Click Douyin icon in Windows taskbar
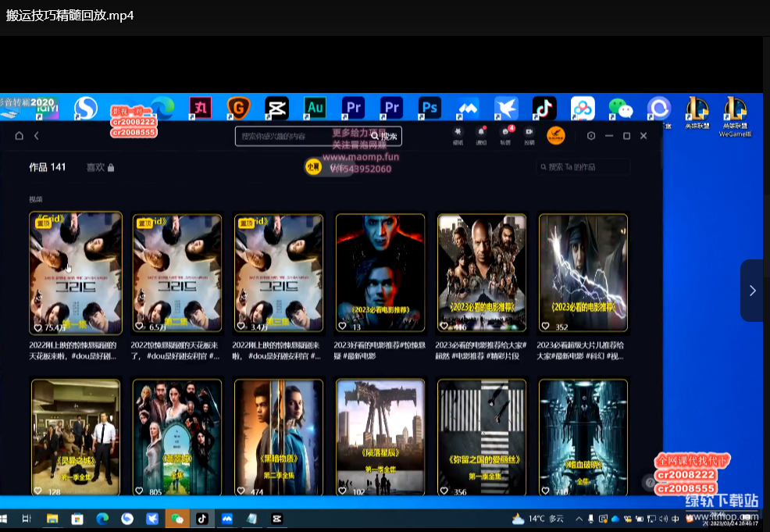Image resolution: width=770 pixels, height=532 pixels. (201, 518)
